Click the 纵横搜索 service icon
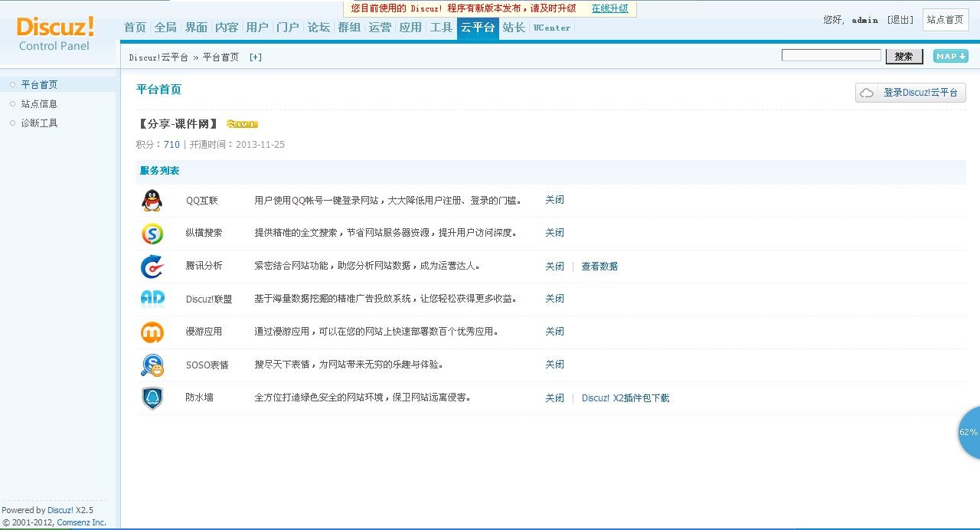Screen dimensions: 980x530 (152, 234)
